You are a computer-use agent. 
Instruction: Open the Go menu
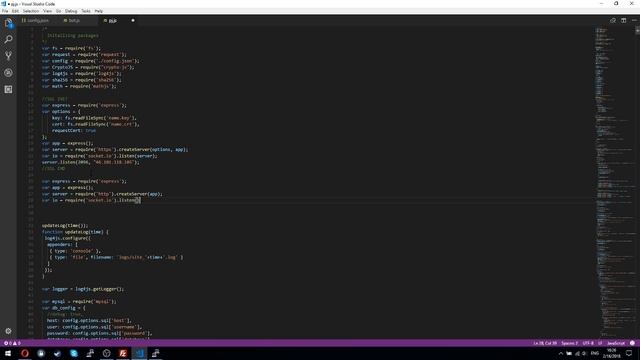point(58,11)
